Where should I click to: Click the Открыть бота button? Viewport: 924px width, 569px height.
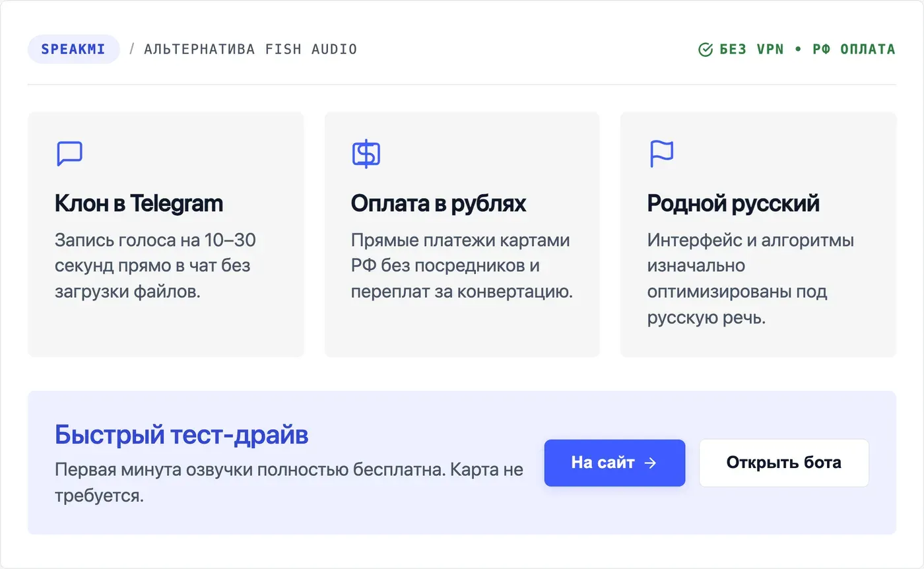783,463
